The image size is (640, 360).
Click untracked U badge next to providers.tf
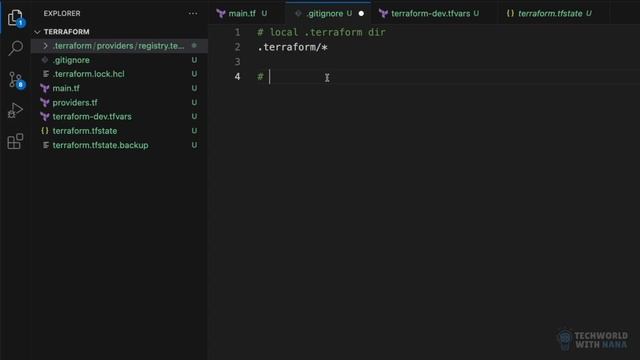click(194, 102)
